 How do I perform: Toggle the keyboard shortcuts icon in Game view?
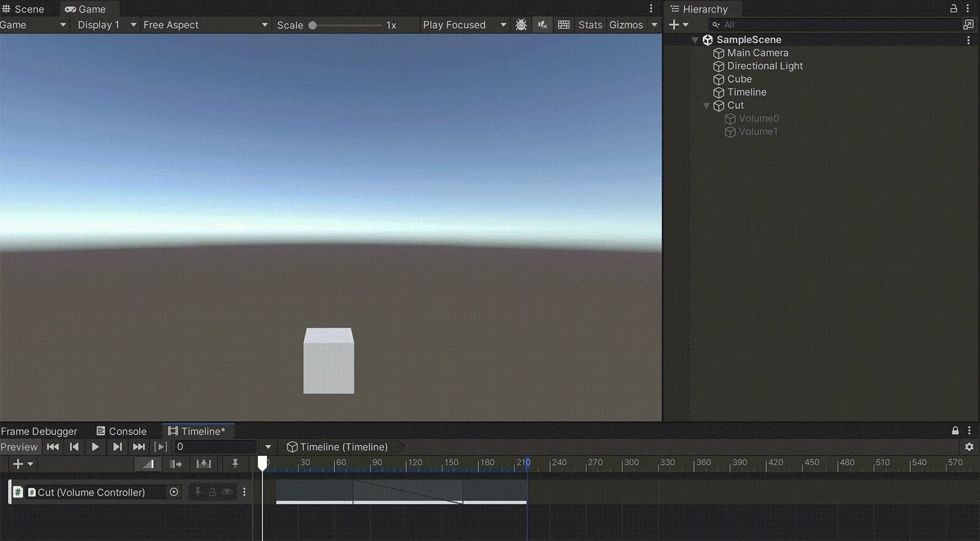coord(564,25)
